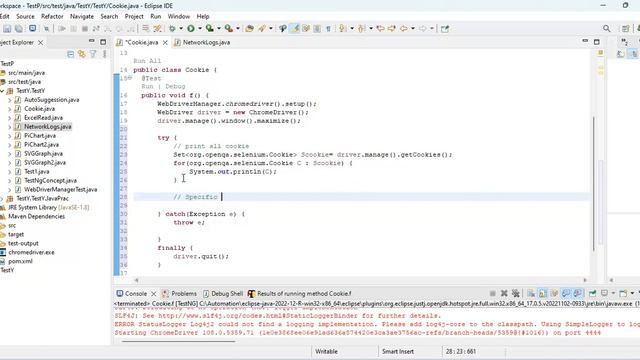The height and width of the screenshot is (360, 640).
Task: Click the console horizontal scrollbar thumb
Action: [x=178, y=342]
